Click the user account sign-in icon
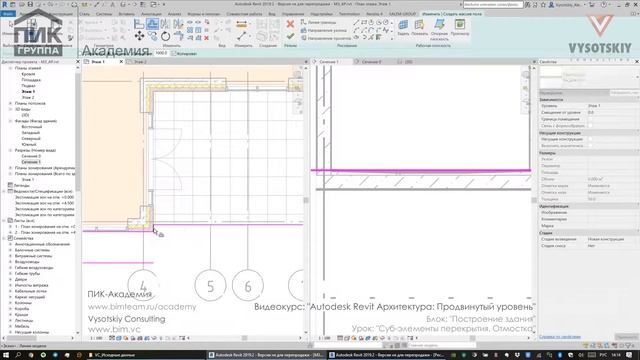This screenshot has height=360, width=640. pos(551,4)
